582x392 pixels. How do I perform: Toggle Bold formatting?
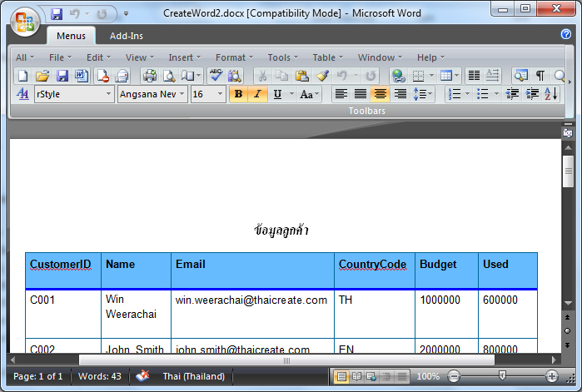pyautogui.click(x=238, y=94)
